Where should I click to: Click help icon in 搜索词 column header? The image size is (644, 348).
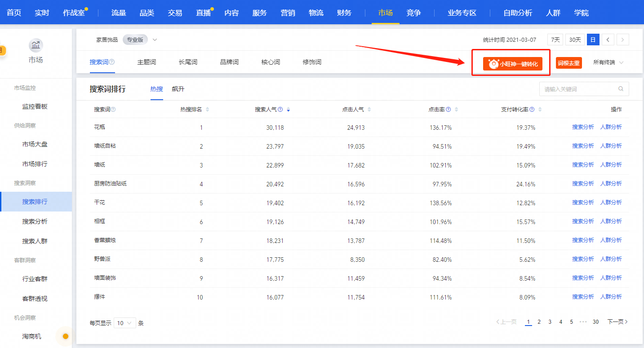click(113, 110)
